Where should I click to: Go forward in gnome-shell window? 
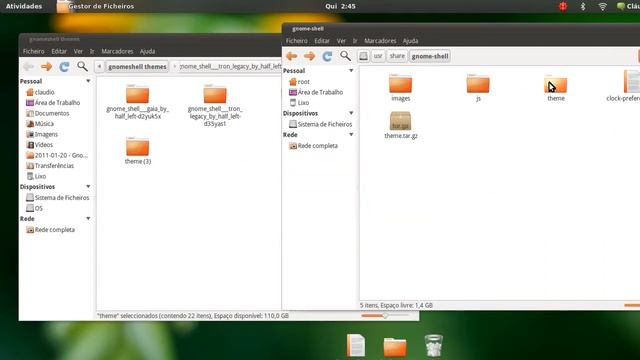click(309, 56)
